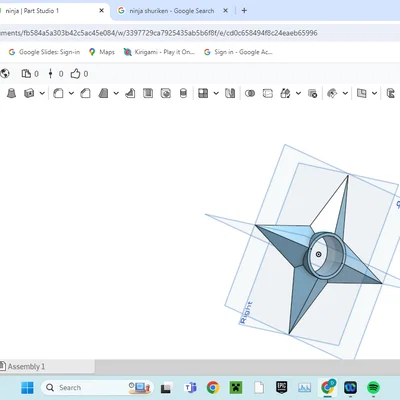The image size is (400, 400).
Task: Click the thumbs-up like icon
Action: 75,73
